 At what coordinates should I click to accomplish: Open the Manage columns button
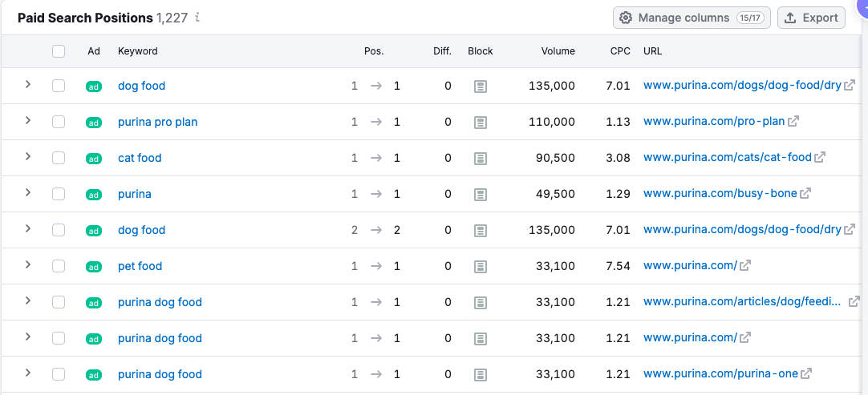tap(692, 18)
